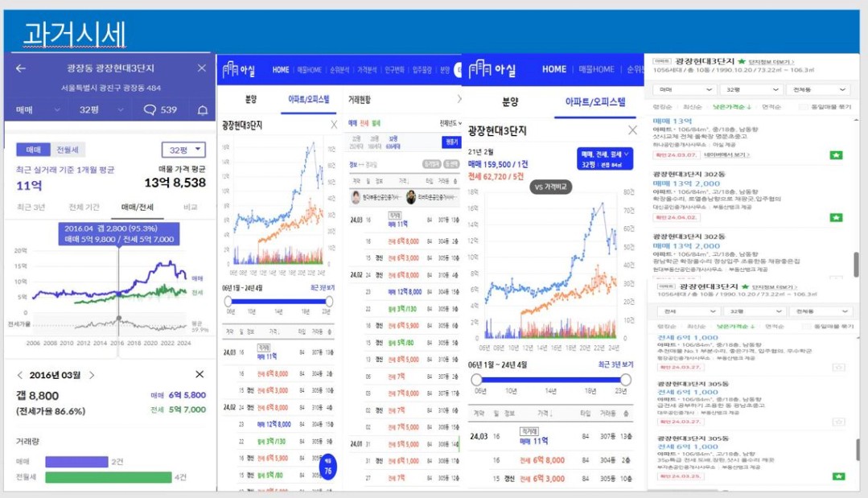The width and height of the screenshot is (868, 498).
Task: Go to next month after 2016년 03월
Action: [x=92, y=375]
